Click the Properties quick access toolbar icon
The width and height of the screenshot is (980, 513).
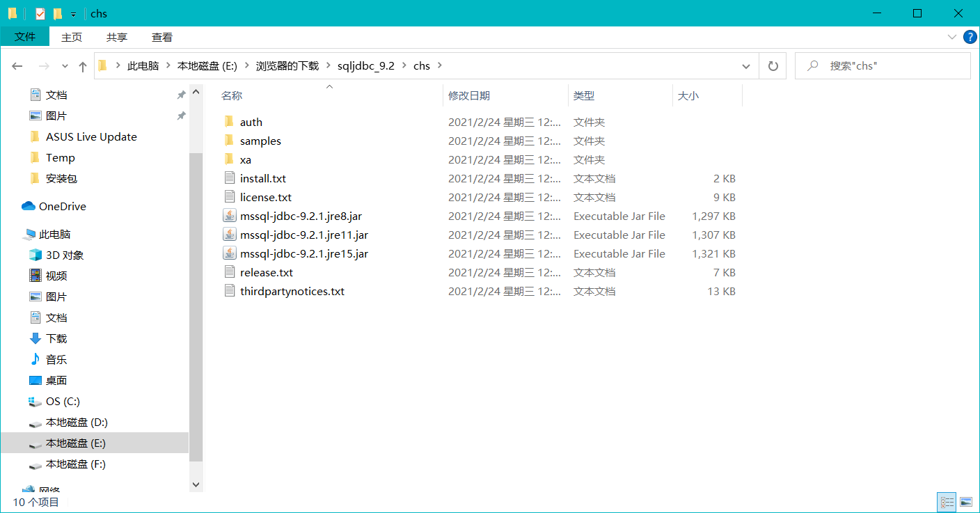tap(40, 14)
